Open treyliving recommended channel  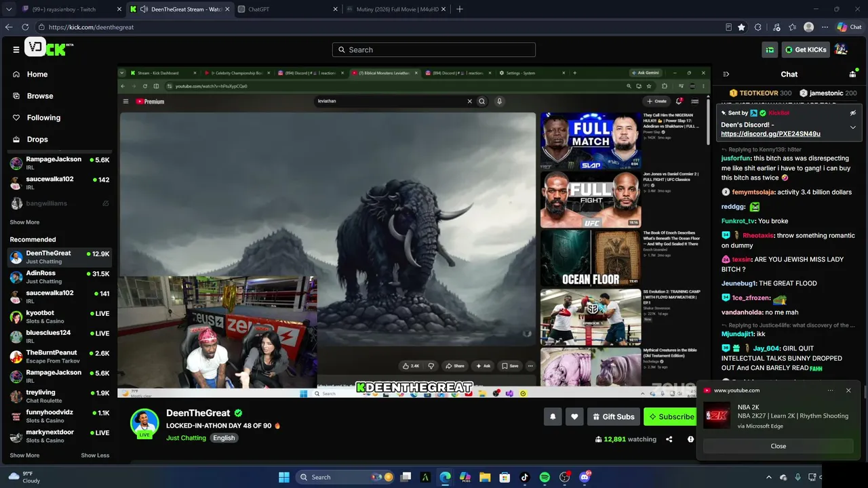click(x=60, y=396)
